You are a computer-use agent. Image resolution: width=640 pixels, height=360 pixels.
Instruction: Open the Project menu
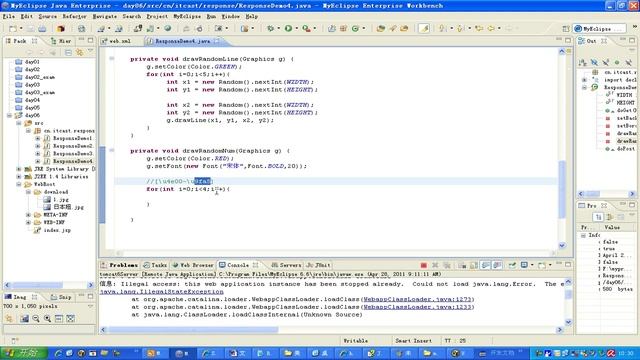[157, 16]
